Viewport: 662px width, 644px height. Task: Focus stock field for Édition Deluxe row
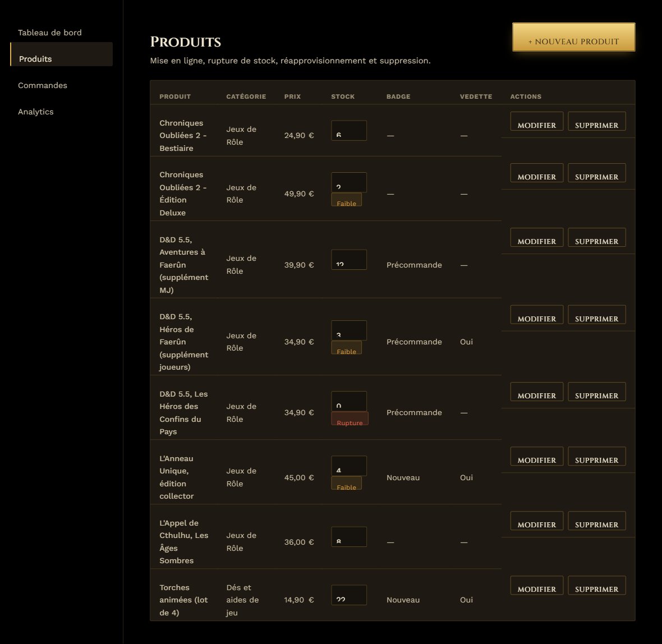point(349,182)
